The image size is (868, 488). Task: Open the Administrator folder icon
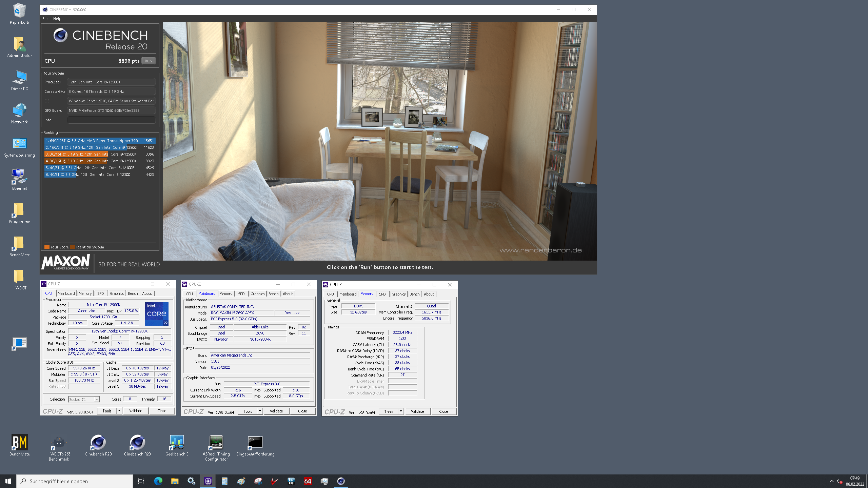click(19, 47)
